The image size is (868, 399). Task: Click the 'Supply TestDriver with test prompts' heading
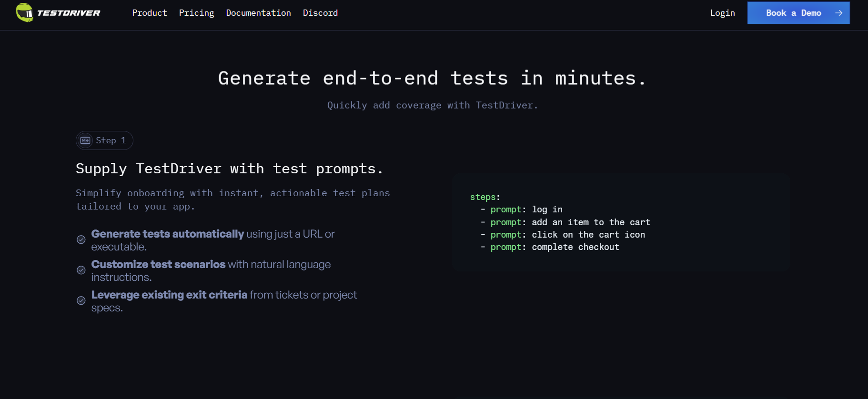pos(229,169)
